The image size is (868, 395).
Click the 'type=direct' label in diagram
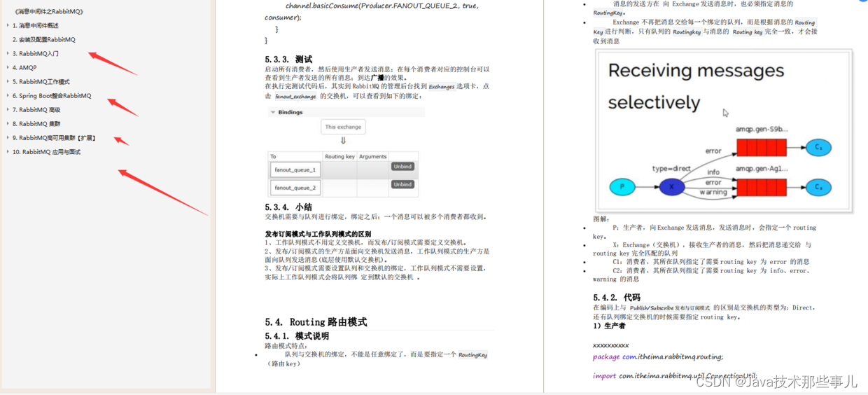pos(671,169)
